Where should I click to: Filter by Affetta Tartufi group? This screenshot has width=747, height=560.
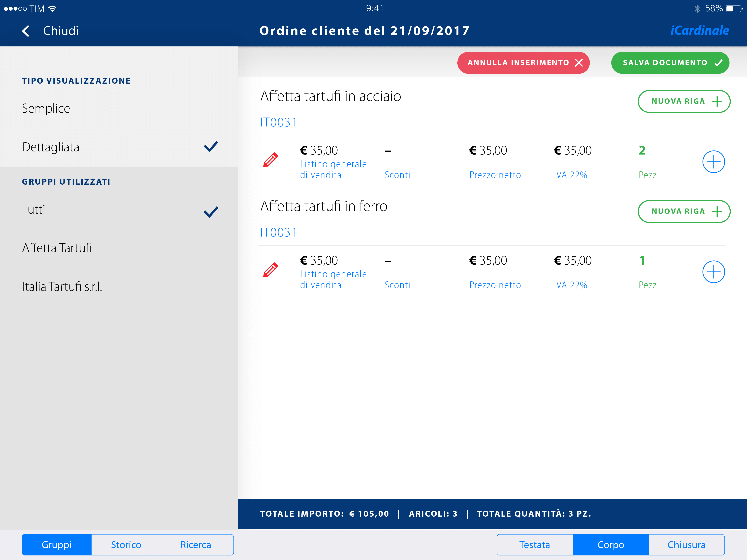121,248
